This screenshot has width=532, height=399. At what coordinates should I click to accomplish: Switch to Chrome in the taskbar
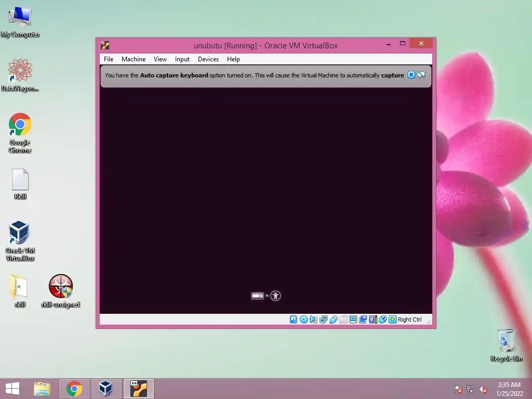click(74, 389)
